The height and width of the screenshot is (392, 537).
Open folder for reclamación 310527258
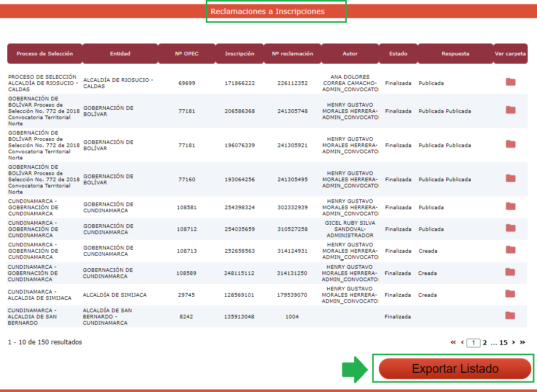(511, 228)
